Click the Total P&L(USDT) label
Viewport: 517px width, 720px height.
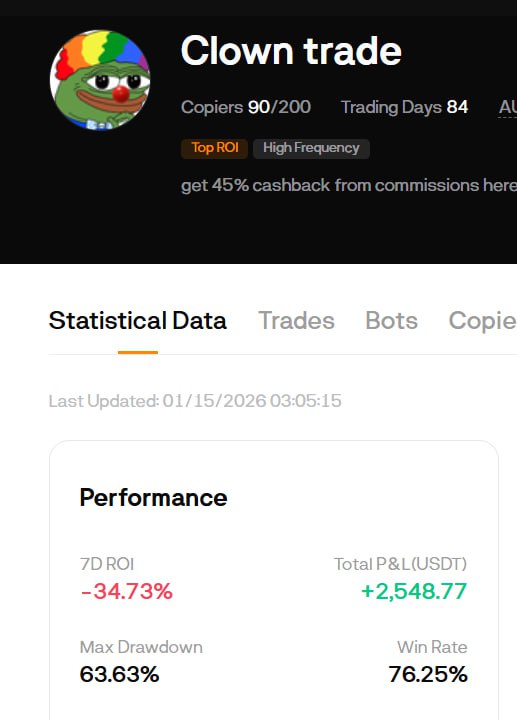(400, 564)
